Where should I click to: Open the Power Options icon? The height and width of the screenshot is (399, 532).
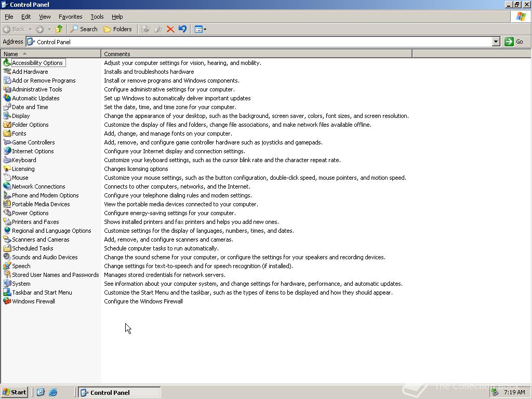[7, 212]
